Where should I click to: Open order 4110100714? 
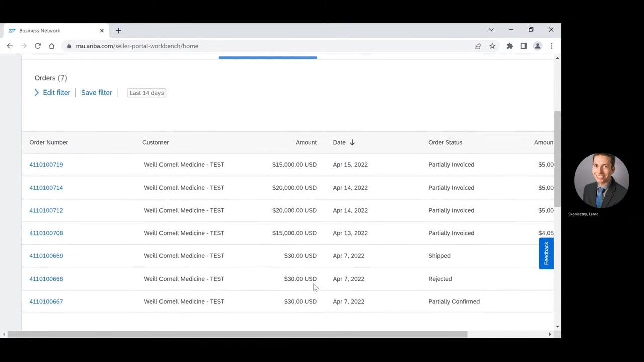46,188
